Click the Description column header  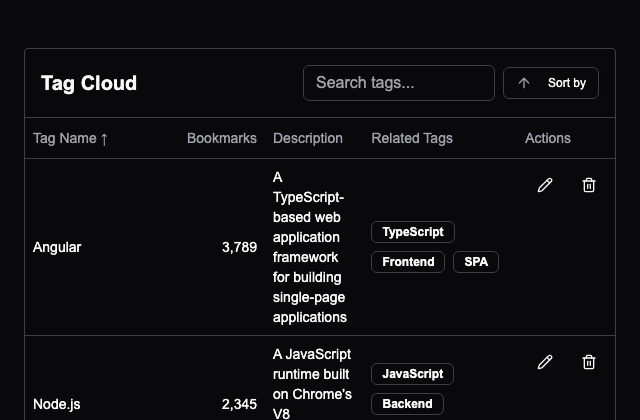308,138
